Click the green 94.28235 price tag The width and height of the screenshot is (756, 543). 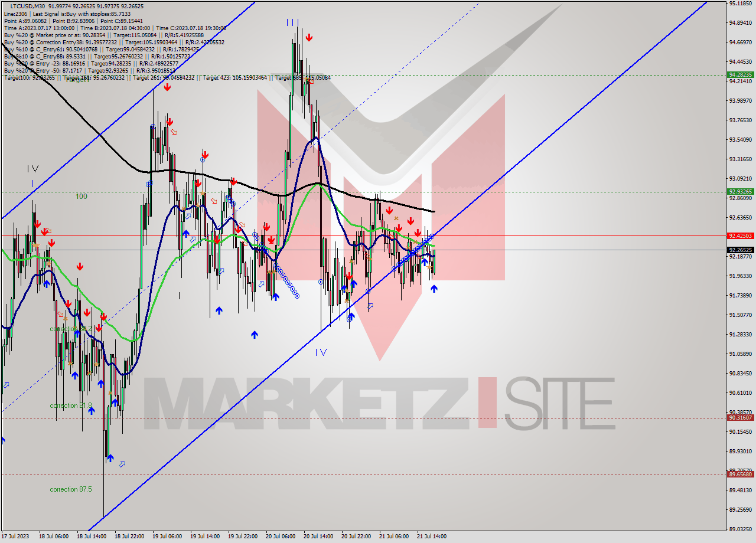741,75
